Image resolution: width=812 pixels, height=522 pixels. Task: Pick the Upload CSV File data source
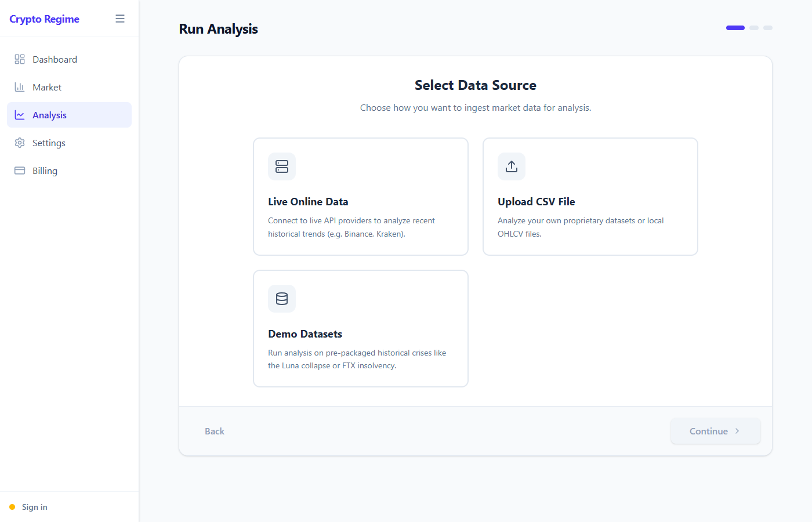click(590, 196)
